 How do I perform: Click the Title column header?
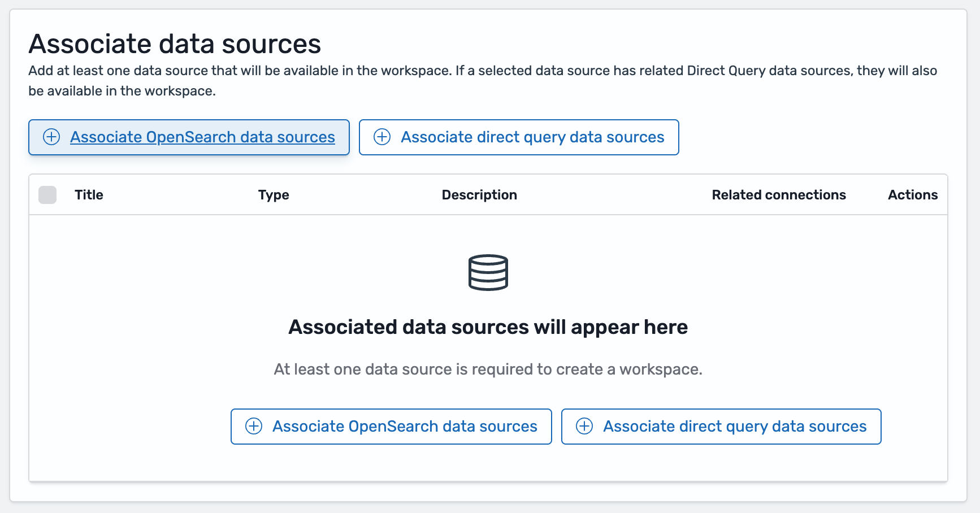tap(89, 195)
